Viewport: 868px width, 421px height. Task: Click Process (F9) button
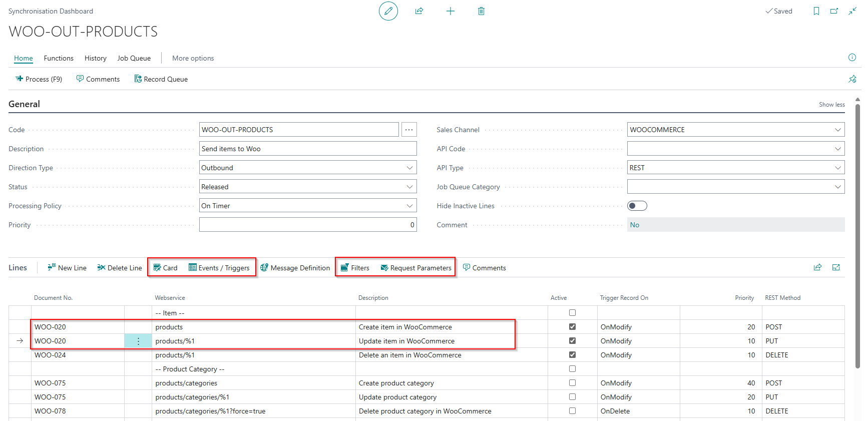[x=39, y=79]
